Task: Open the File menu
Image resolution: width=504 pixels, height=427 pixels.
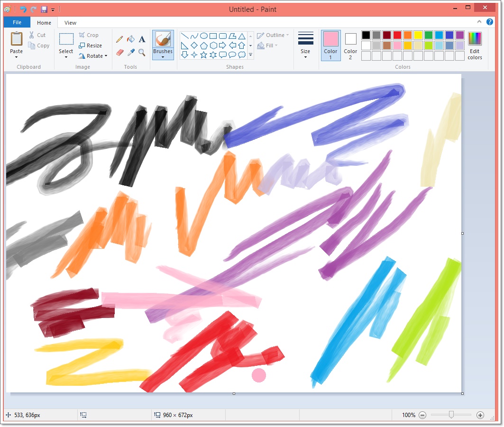Action: [17, 22]
